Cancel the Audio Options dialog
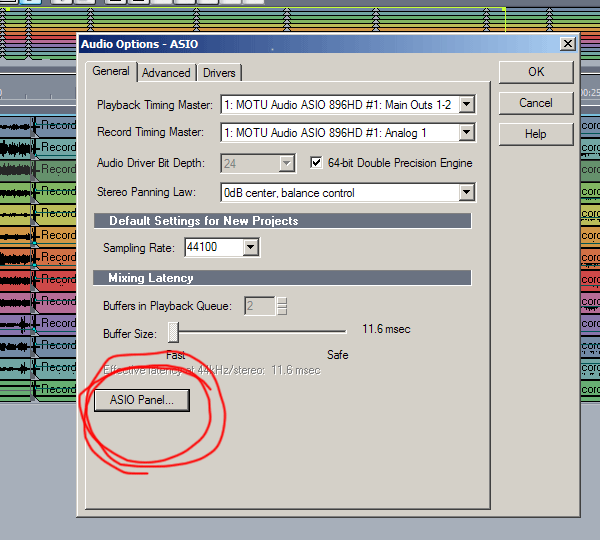Screen dimensions: 600x540 (536, 103)
